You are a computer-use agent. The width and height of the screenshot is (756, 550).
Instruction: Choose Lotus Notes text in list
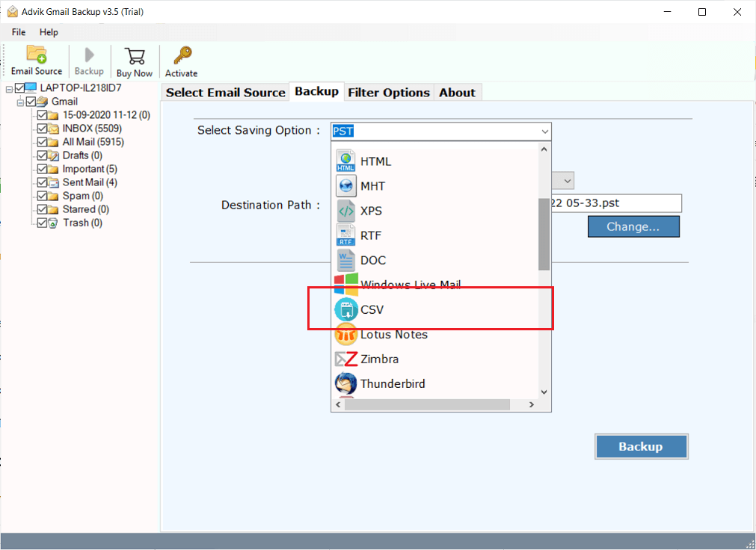(x=394, y=335)
